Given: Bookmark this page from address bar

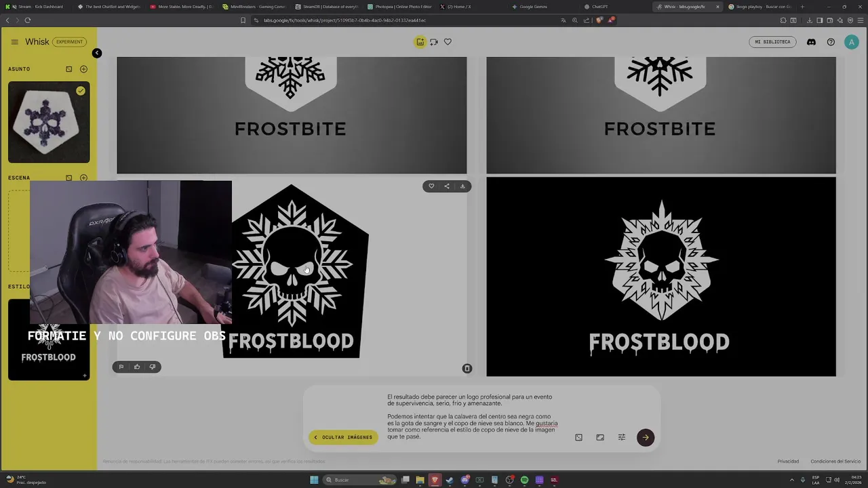Looking at the screenshot, I should (243, 20).
